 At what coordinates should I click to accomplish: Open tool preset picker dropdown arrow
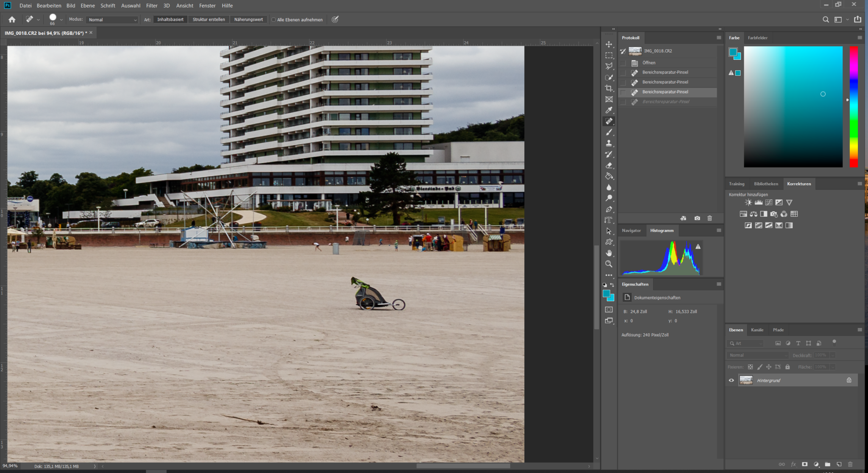[x=38, y=20]
